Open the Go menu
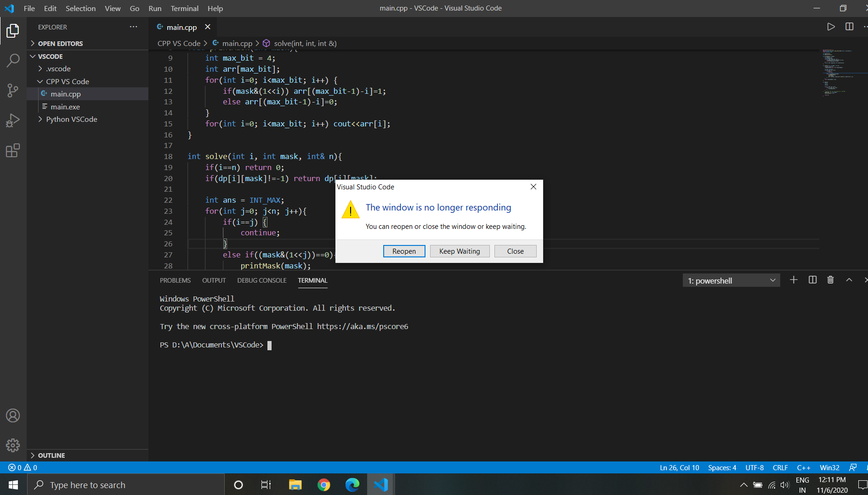The image size is (868, 495). click(134, 8)
